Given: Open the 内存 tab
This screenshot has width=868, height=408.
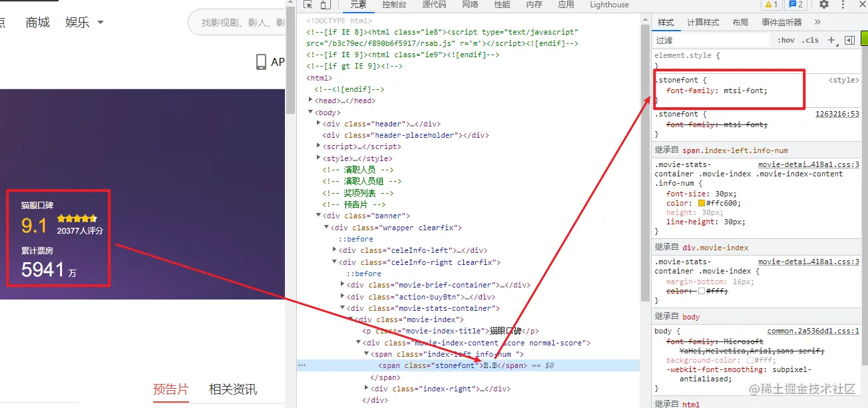Looking at the screenshot, I should point(534,5).
